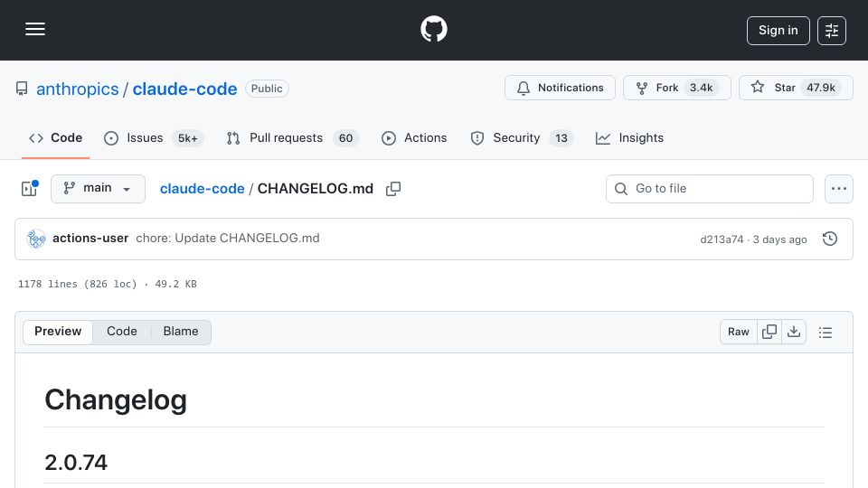Click the Sign in button

(x=778, y=31)
